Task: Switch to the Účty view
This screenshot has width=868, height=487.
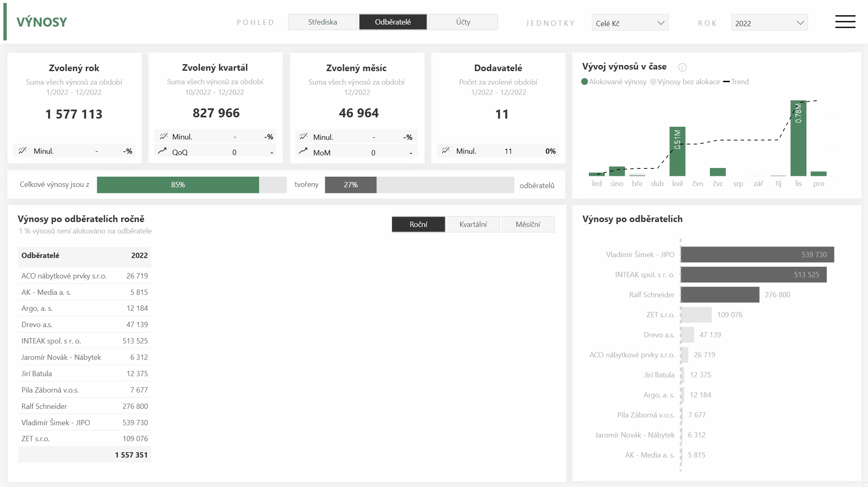Action: [463, 22]
